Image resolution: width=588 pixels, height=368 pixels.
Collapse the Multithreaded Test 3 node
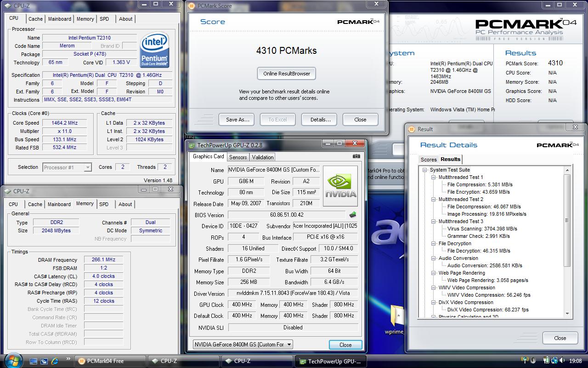434,221
